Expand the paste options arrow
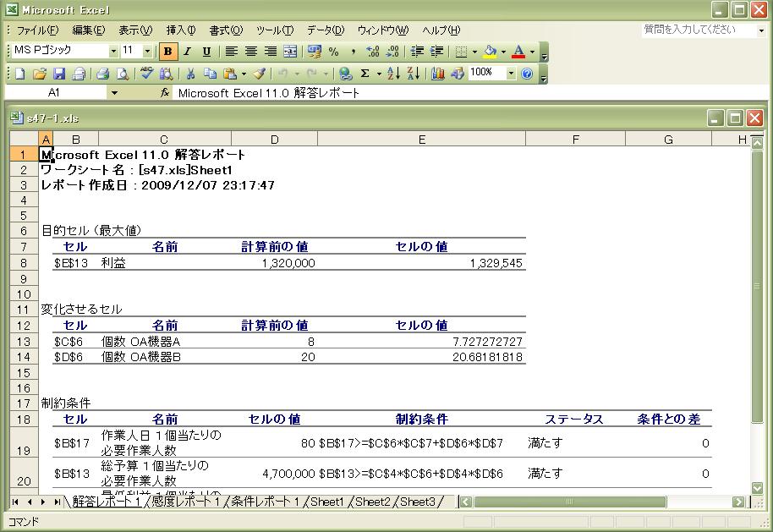This screenshot has height=532, width=773. tap(244, 74)
